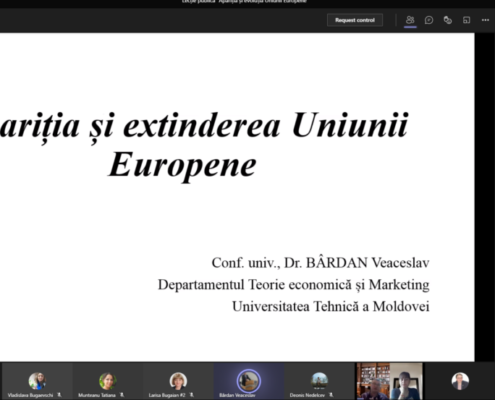Click the video feed with bookshelf background
Screen dimensions: 495x400
(x=373, y=381)
